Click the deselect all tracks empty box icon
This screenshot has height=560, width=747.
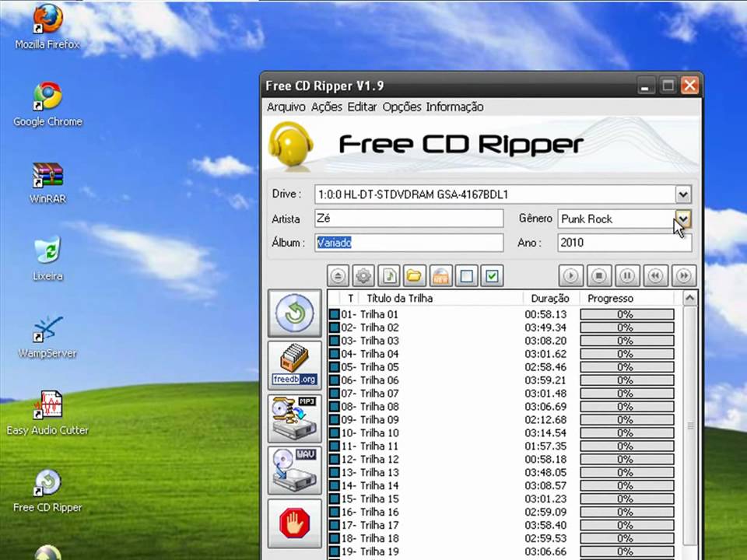click(466, 275)
